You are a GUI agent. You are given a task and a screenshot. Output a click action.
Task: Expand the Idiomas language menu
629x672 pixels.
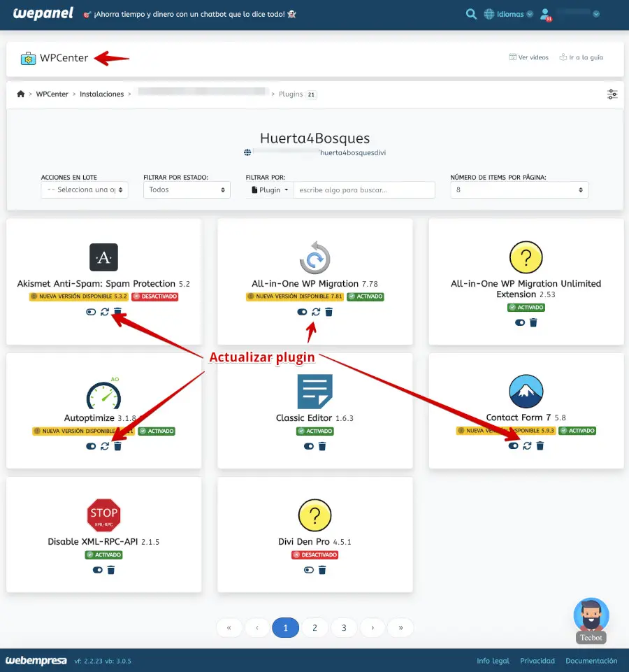509,14
